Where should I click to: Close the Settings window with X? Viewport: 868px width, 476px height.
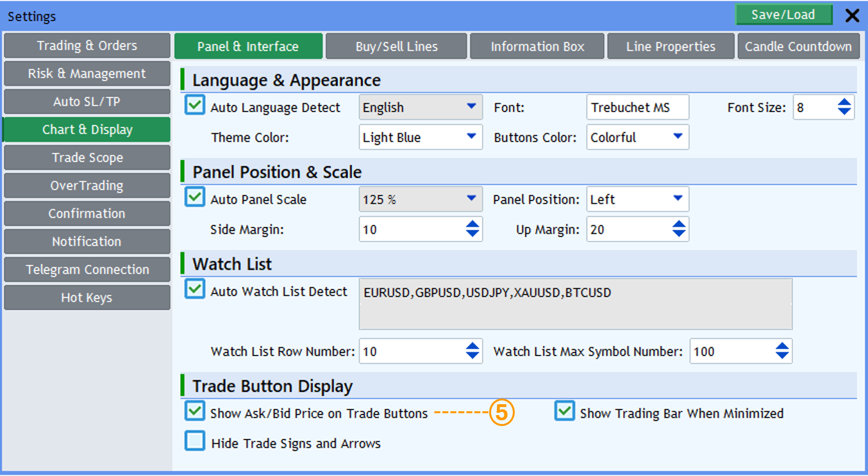coord(852,15)
